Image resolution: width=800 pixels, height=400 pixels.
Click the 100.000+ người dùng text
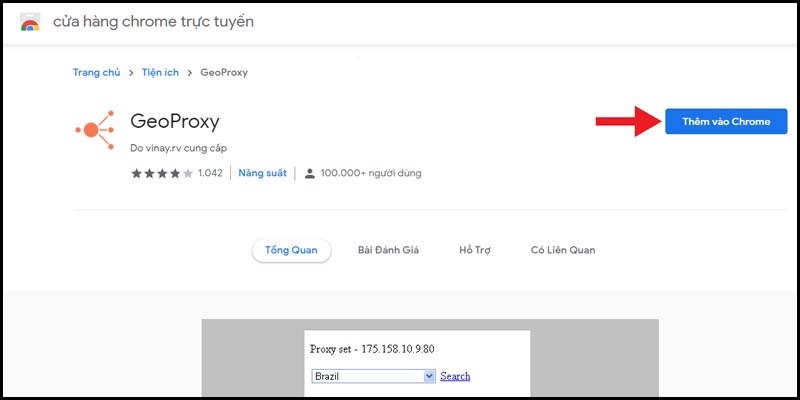[x=371, y=173]
